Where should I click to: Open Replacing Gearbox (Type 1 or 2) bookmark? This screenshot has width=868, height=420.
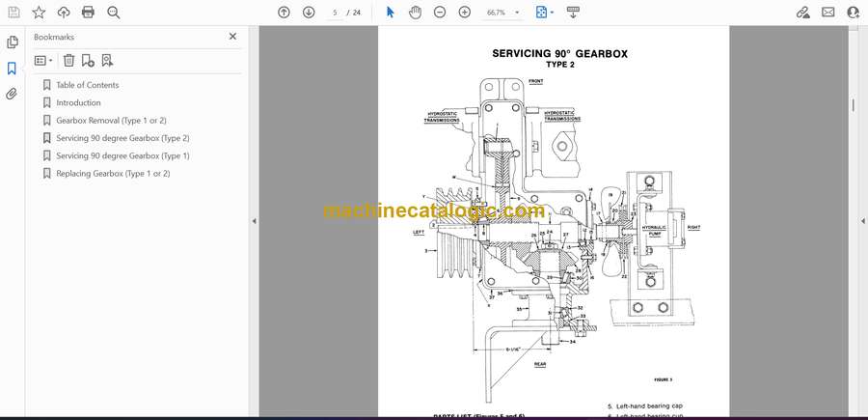click(x=113, y=174)
